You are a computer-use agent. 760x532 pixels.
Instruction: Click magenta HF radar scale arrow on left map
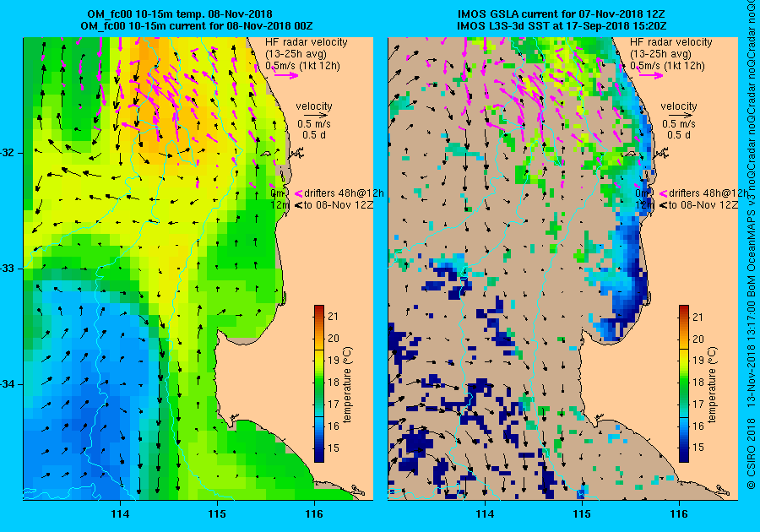point(286,75)
